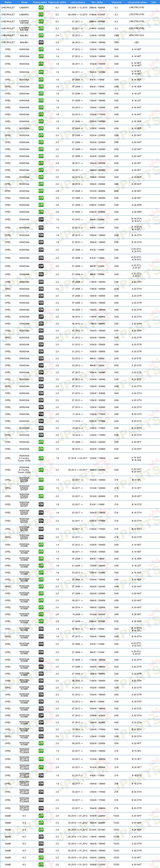This screenshot has width=160, height=868.
Task: Click MALIBU model cell in 2.4 row
Action: click(x=24, y=35)
